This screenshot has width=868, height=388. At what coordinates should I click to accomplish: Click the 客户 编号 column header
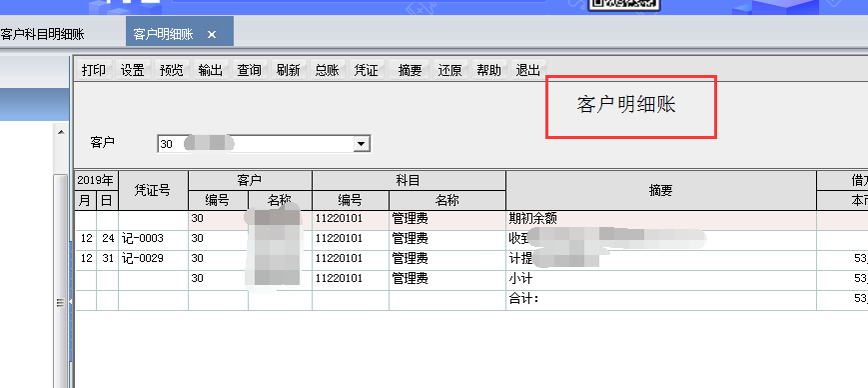pos(218,200)
